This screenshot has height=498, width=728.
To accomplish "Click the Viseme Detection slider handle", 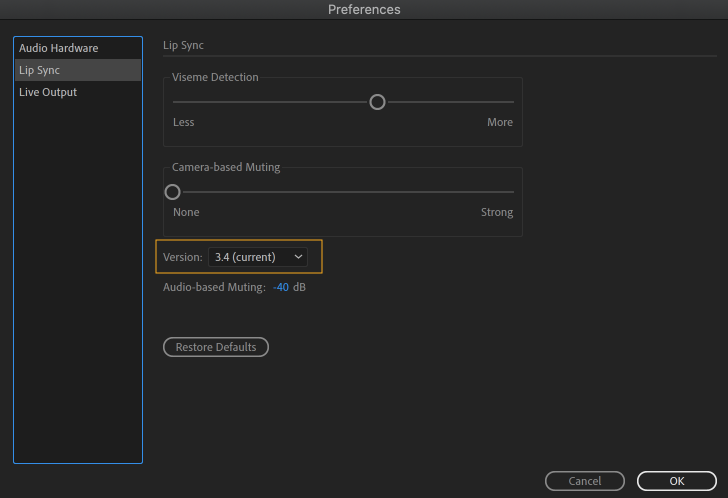I will tap(377, 101).
